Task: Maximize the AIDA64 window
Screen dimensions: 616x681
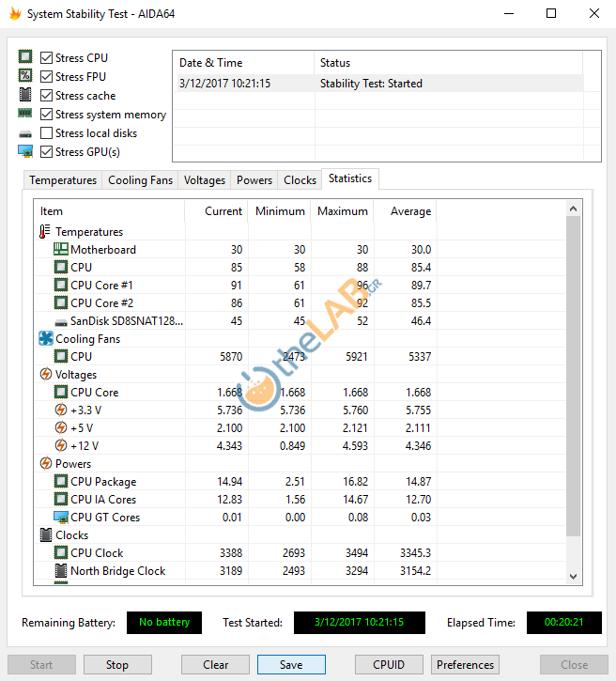Action: (x=551, y=13)
